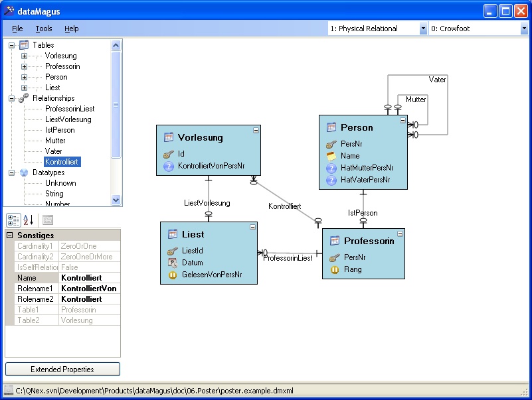Click the number icon beside Rang

point(335,270)
